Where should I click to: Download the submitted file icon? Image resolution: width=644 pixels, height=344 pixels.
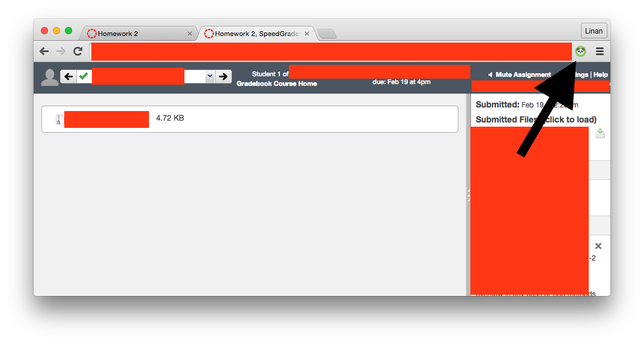pos(600,133)
